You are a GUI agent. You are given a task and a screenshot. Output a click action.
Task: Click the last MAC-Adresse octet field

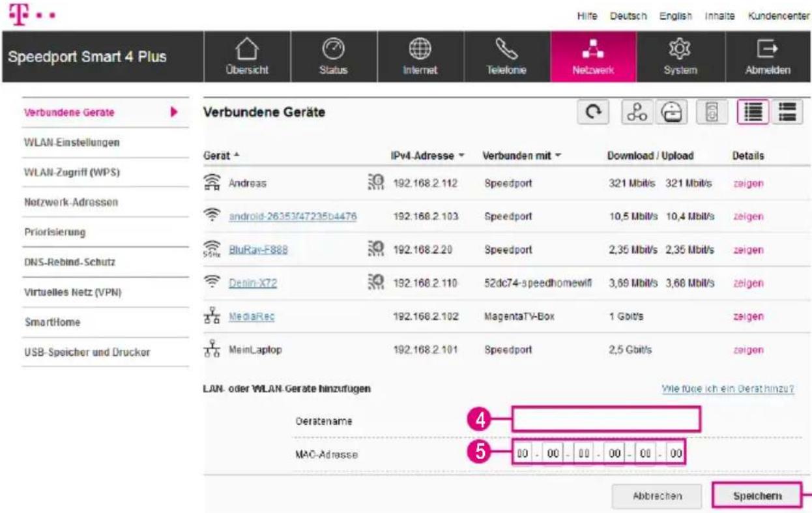pyautogui.click(x=675, y=452)
